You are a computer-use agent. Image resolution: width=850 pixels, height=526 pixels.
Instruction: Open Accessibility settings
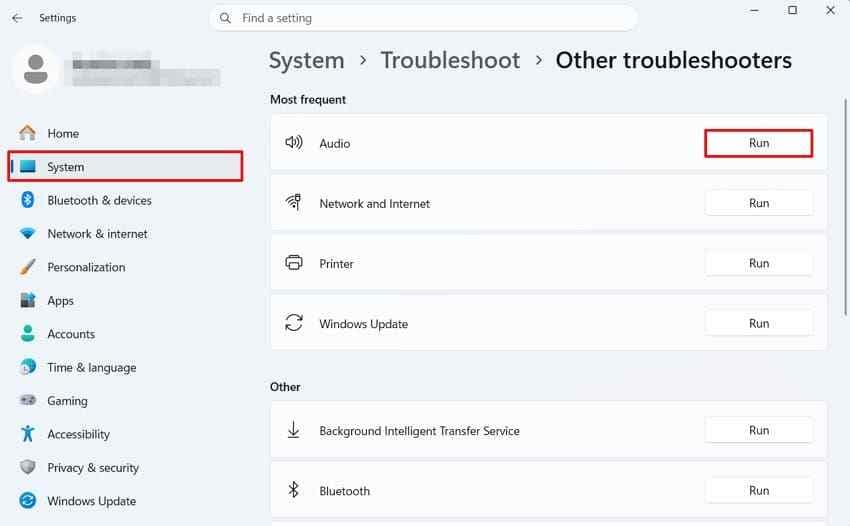point(125,434)
